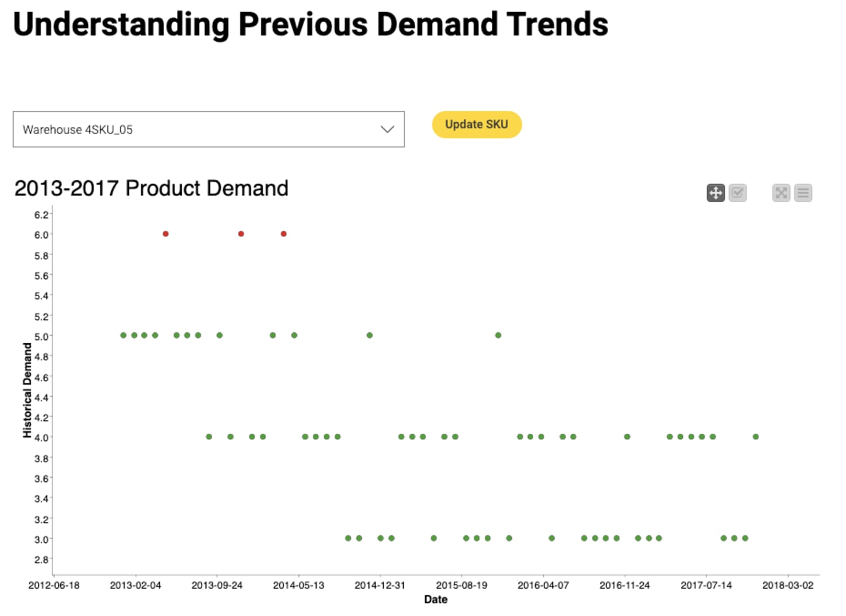
Task: Click the Date x-axis title
Action: pyautogui.click(x=436, y=599)
